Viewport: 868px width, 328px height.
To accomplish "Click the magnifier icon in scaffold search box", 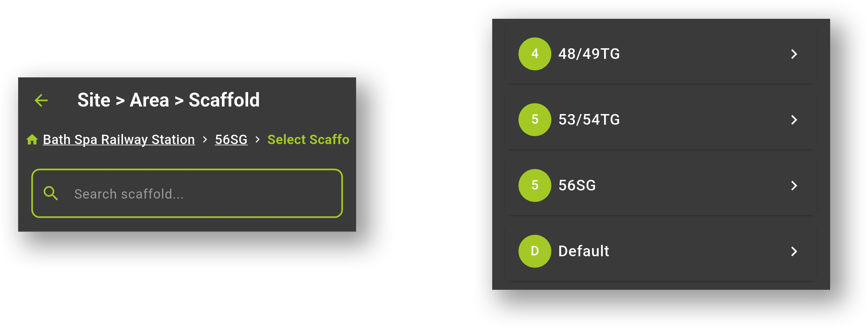I will tap(51, 193).
